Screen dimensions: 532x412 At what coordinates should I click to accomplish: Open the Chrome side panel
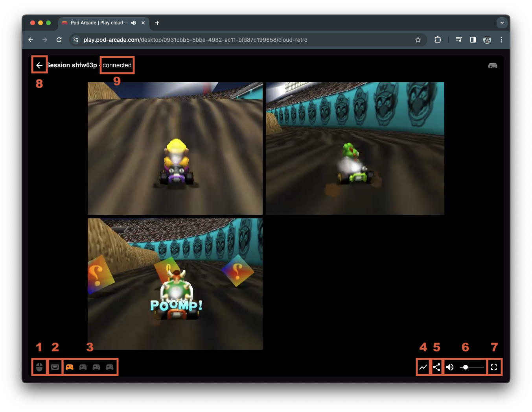click(473, 40)
